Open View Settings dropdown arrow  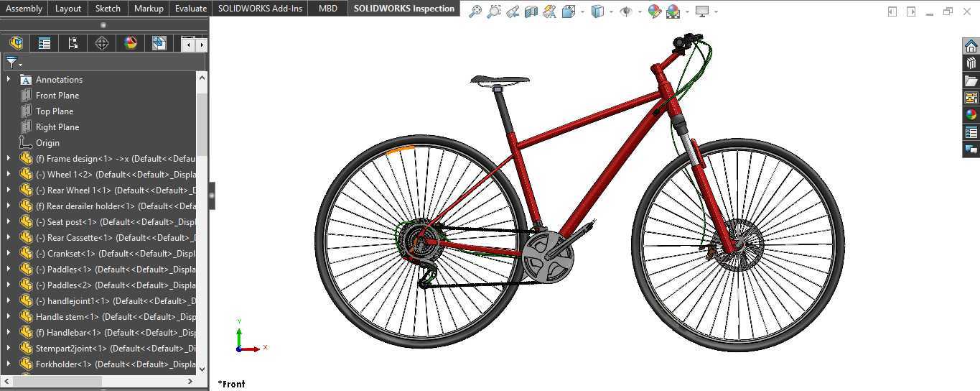[x=716, y=11]
